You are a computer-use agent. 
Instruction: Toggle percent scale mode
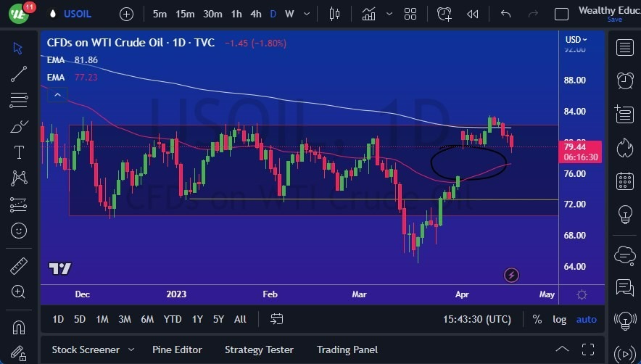coord(537,319)
